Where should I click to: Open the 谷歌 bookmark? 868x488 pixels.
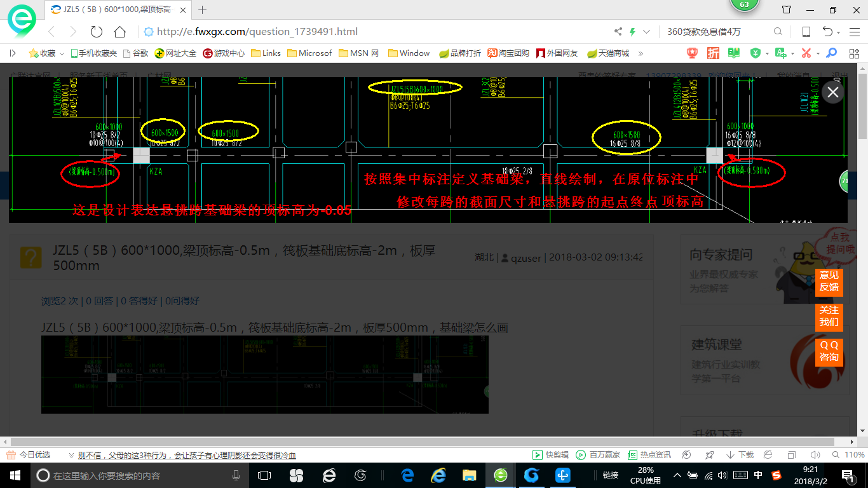click(135, 53)
